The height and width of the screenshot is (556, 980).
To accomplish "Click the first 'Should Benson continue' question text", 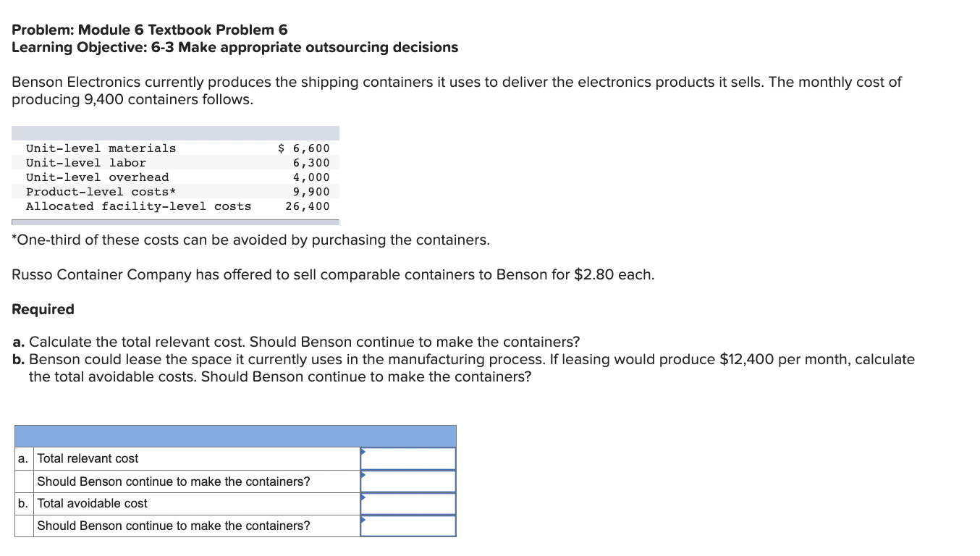I will point(172,481).
